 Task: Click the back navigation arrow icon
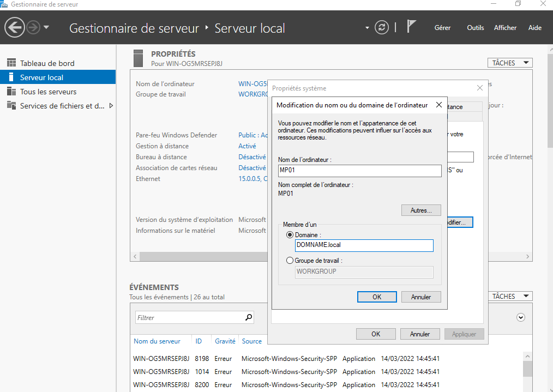pyautogui.click(x=15, y=28)
